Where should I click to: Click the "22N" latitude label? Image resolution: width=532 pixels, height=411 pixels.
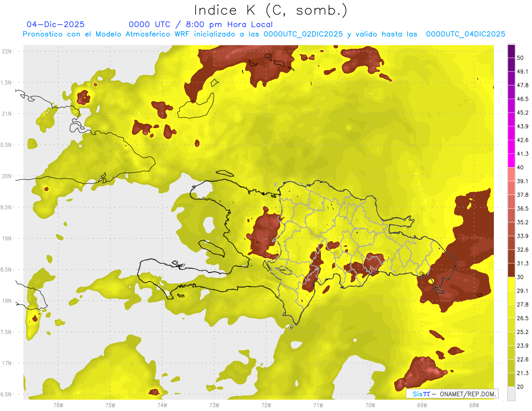(x=7, y=51)
